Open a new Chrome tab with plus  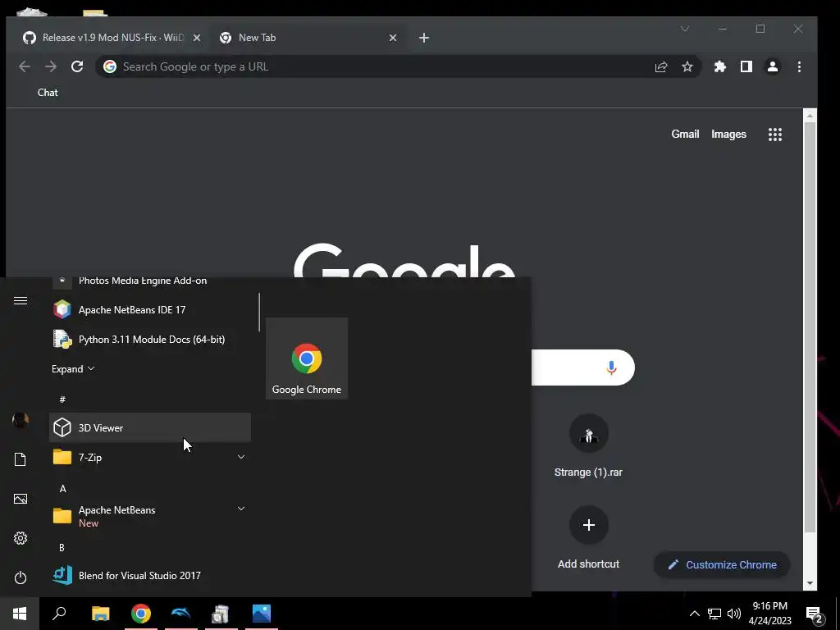[424, 38]
